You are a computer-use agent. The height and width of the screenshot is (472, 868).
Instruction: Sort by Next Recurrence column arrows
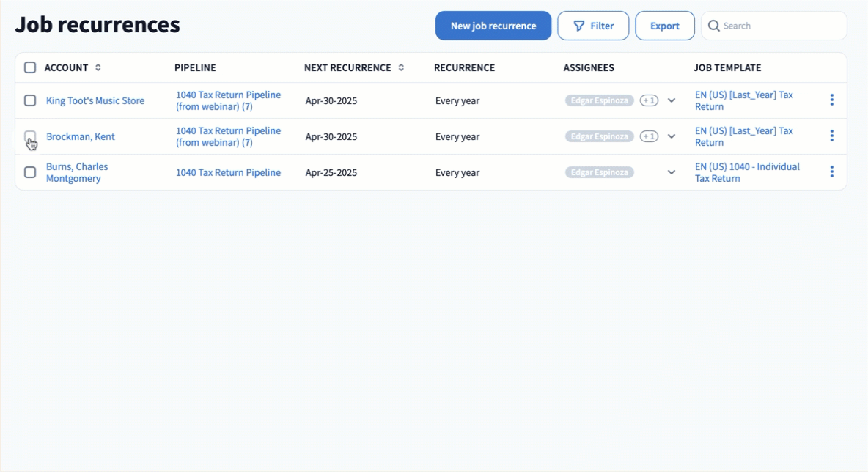click(401, 67)
